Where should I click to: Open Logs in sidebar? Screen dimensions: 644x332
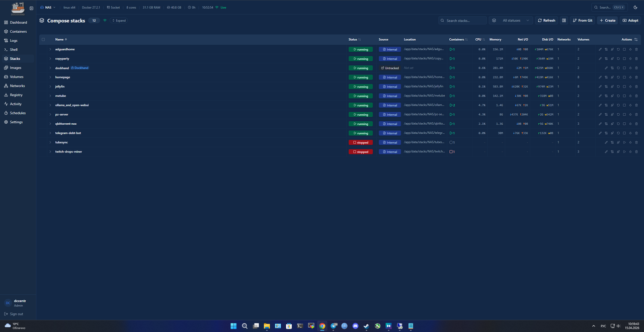pos(18,41)
